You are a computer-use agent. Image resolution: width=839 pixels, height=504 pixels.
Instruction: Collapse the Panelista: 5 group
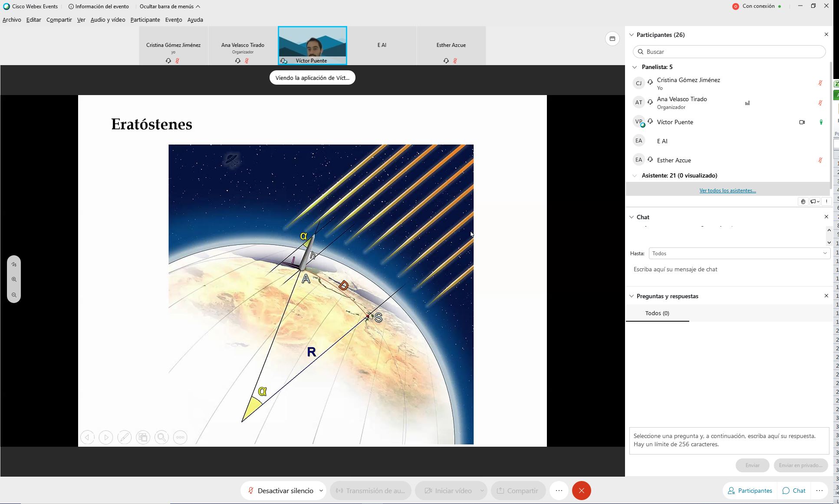(635, 67)
